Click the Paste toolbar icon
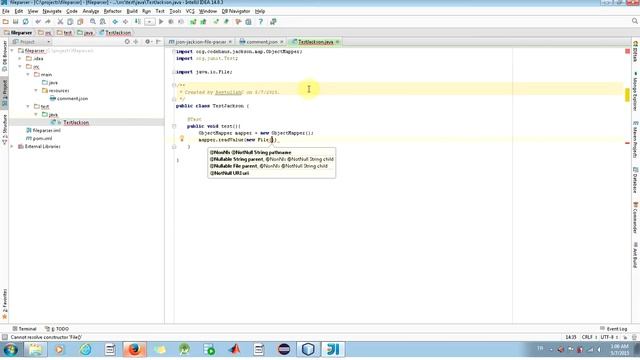 tap(80, 22)
